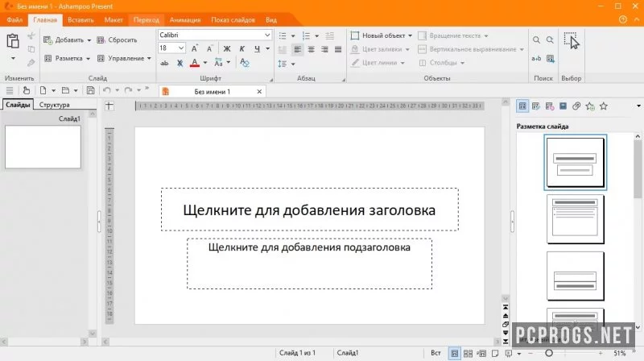Click the selection arrow tool icon
This screenshot has height=361, width=644.
coord(572,41)
